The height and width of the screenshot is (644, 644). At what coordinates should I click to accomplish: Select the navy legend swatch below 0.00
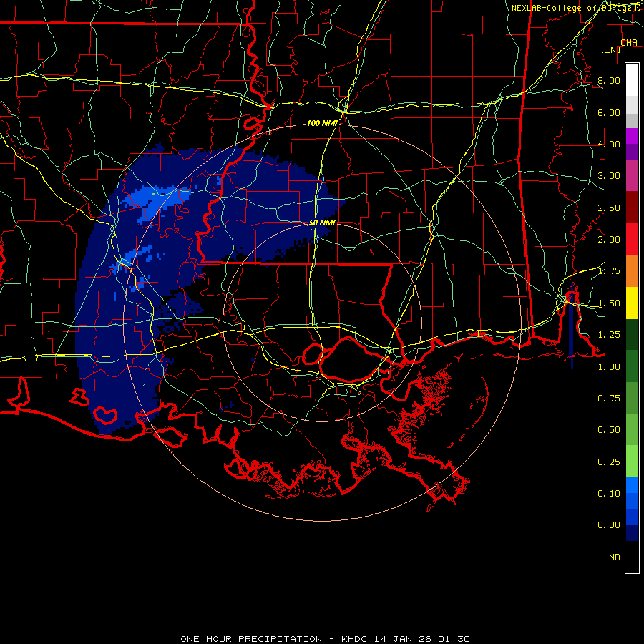(632, 532)
